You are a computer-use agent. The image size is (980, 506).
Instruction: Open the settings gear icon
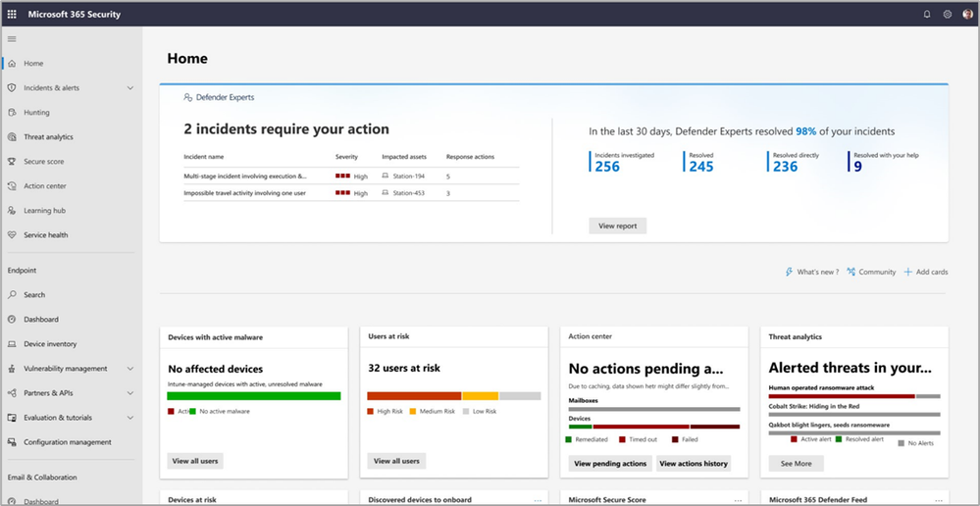tap(948, 14)
